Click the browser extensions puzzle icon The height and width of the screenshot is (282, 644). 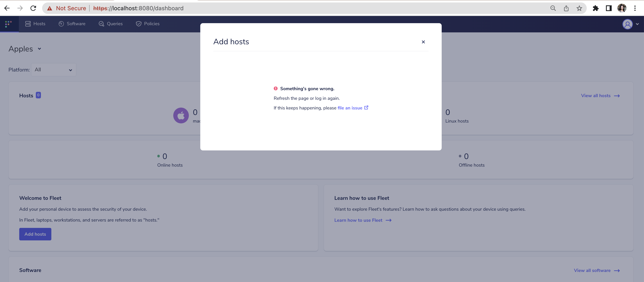point(596,8)
